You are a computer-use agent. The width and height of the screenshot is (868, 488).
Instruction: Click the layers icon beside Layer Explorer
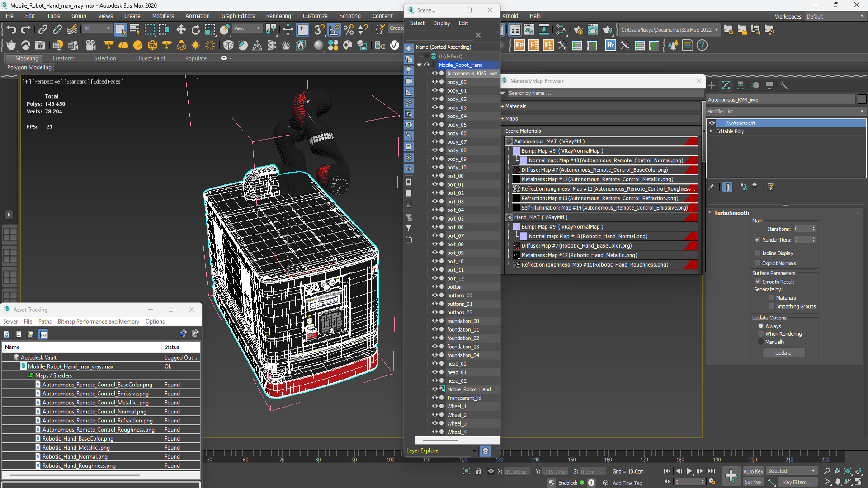pos(486,451)
